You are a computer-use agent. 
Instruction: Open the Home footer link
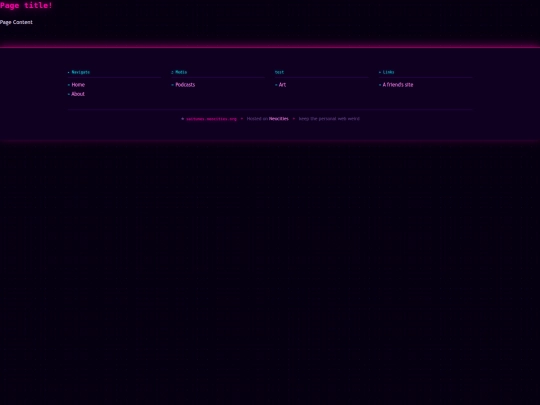(x=78, y=85)
